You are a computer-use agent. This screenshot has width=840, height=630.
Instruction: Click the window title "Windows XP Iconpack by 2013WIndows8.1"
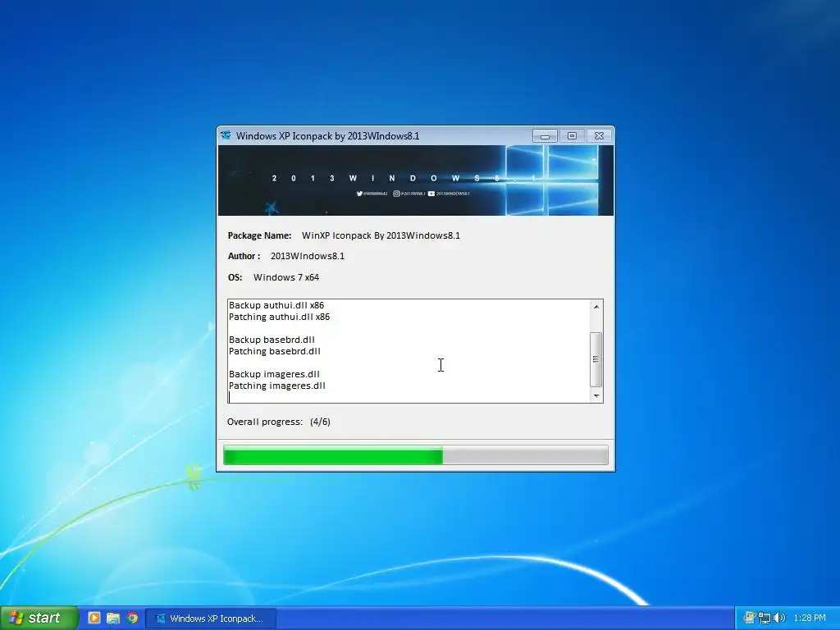pyautogui.click(x=328, y=136)
